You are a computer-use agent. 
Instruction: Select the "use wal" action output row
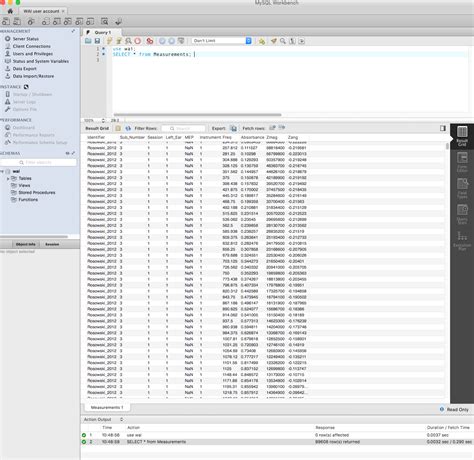point(277,435)
